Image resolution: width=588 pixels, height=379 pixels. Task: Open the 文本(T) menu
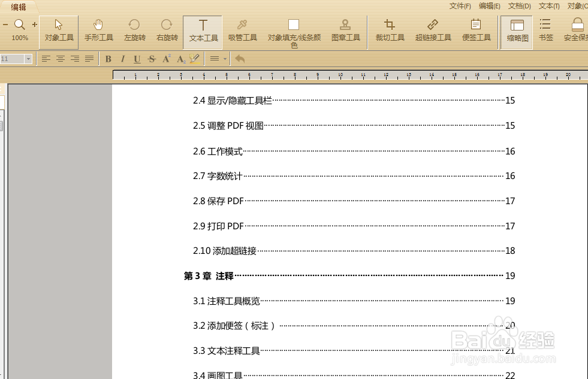point(549,6)
